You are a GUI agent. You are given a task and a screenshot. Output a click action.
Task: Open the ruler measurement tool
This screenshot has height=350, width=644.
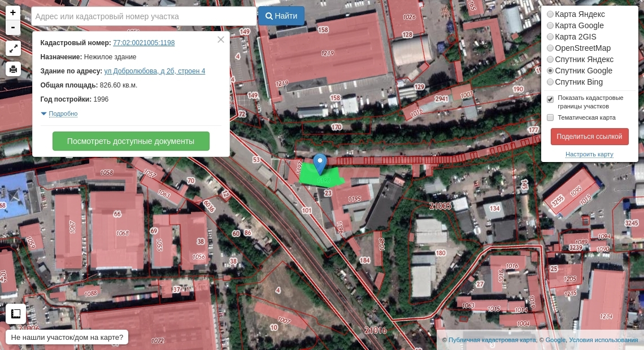(x=16, y=314)
